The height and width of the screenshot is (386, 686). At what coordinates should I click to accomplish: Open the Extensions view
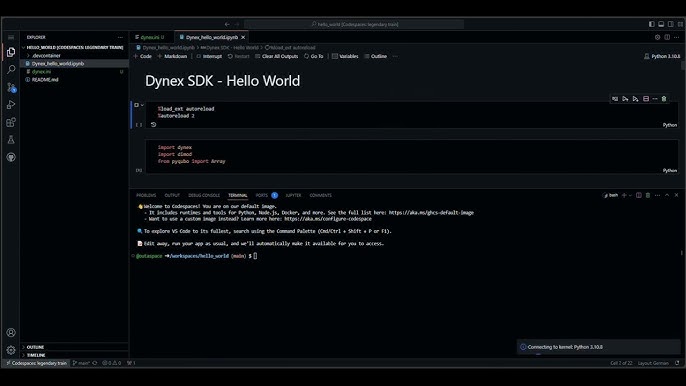point(11,122)
